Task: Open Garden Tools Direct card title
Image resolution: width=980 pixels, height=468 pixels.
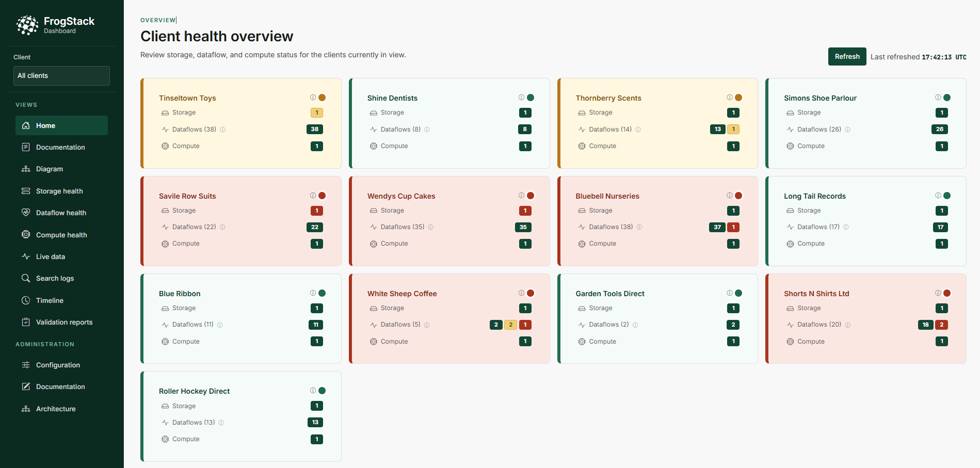Action: pyautogui.click(x=610, y=294)
